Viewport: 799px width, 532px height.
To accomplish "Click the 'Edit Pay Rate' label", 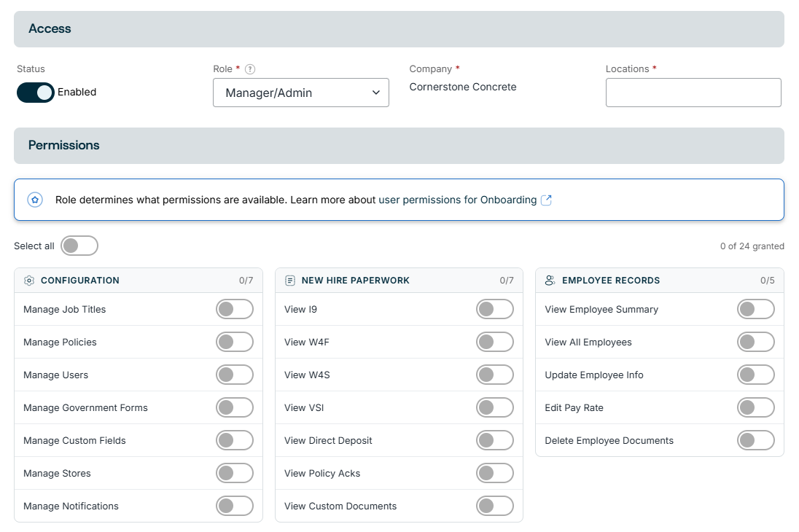I will tap(574, 407).
